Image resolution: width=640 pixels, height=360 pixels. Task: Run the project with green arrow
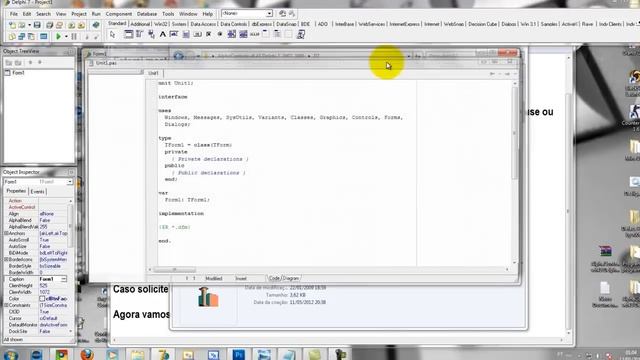[x=58, y=36]
